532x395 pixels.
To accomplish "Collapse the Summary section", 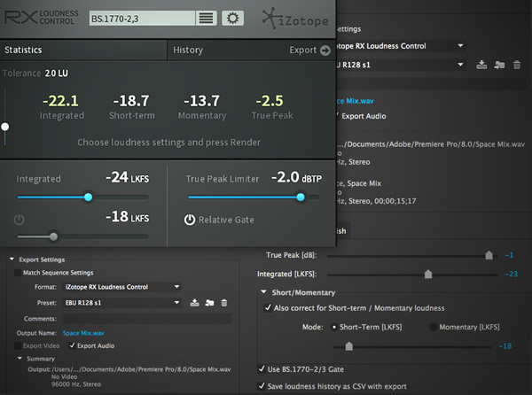I will tap(20, 358).
